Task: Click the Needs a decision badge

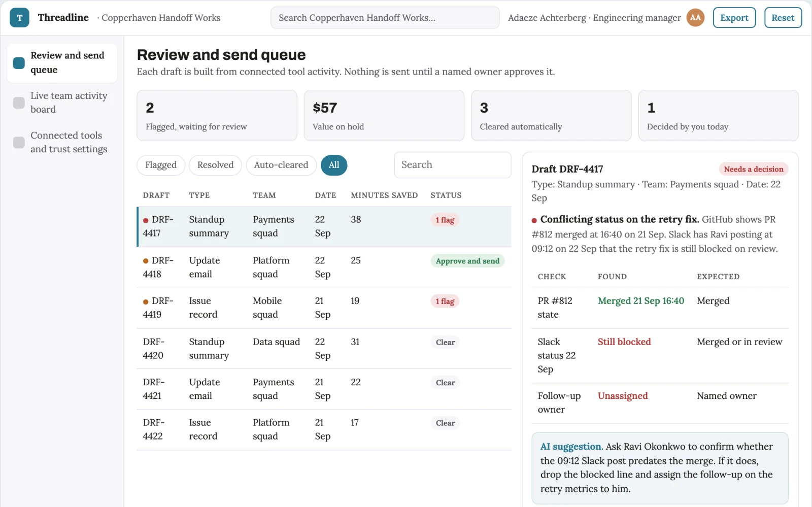Action: [753, 169]
